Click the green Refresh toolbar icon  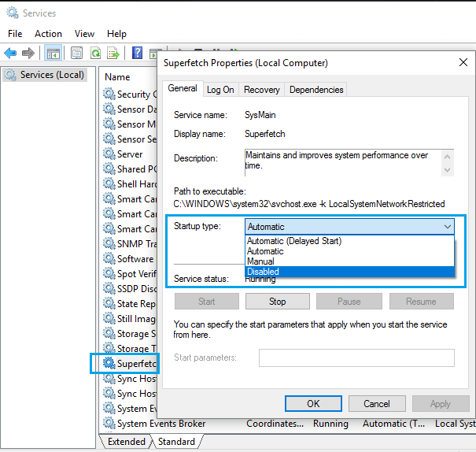[x=96, y=54]
